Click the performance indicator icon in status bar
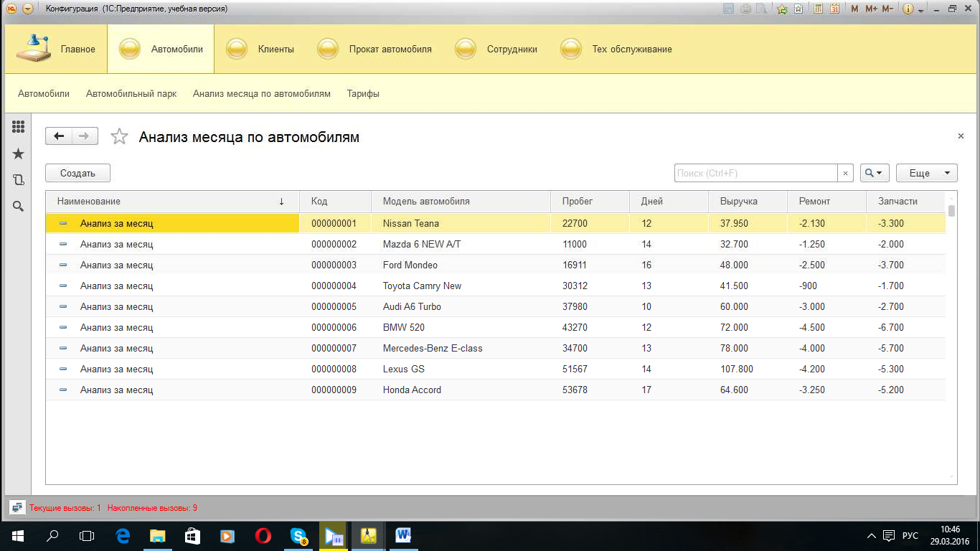980x551 pixels. [x=17, y=507]
